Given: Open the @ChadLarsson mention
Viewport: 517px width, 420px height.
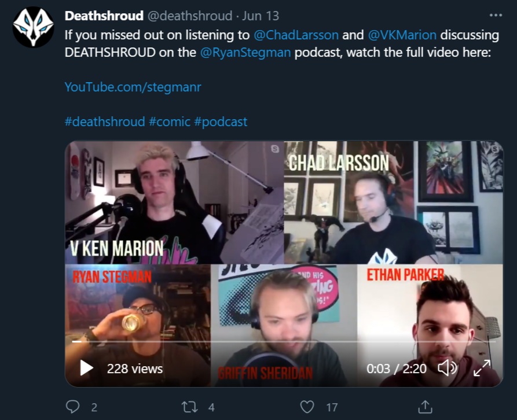Looking at the screenshot, I should coord(296,35).
